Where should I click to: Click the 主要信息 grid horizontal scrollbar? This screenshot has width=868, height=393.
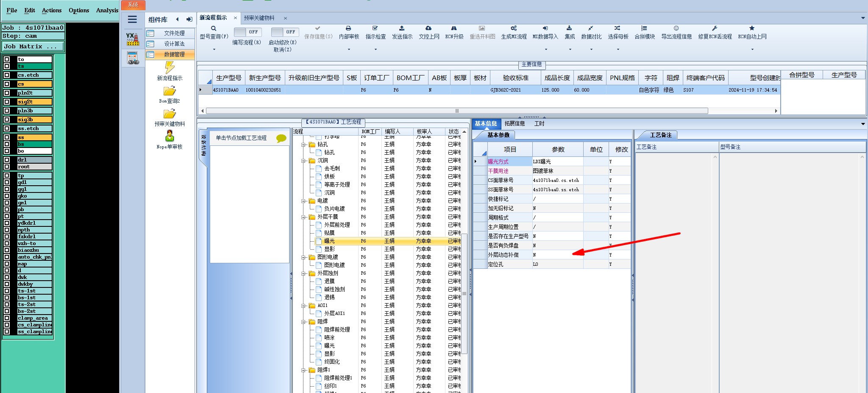457,111
